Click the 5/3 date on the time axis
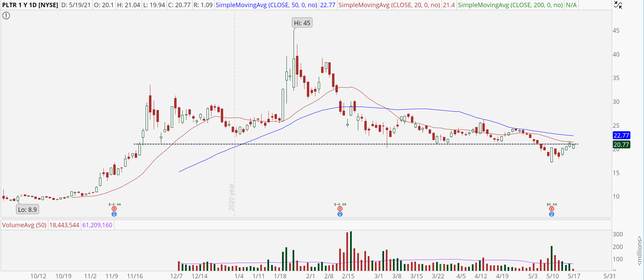644x280 pixels. click(x=533, y=276)
